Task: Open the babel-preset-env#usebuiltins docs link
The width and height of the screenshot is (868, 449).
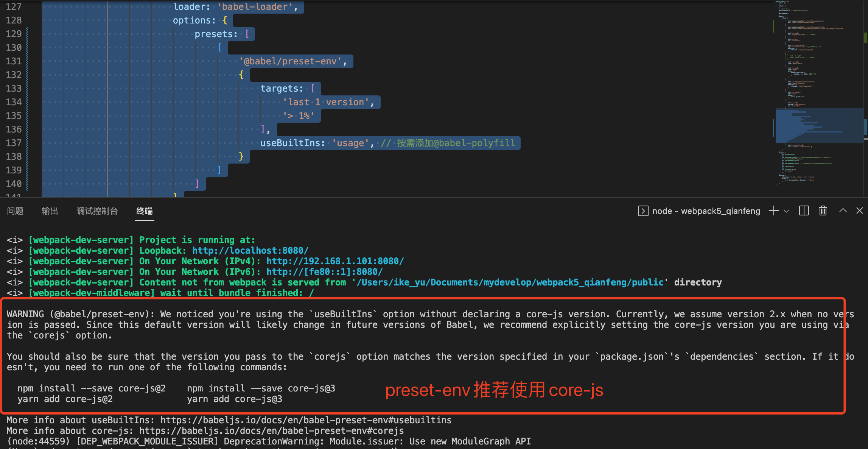Action: [306, 420]
